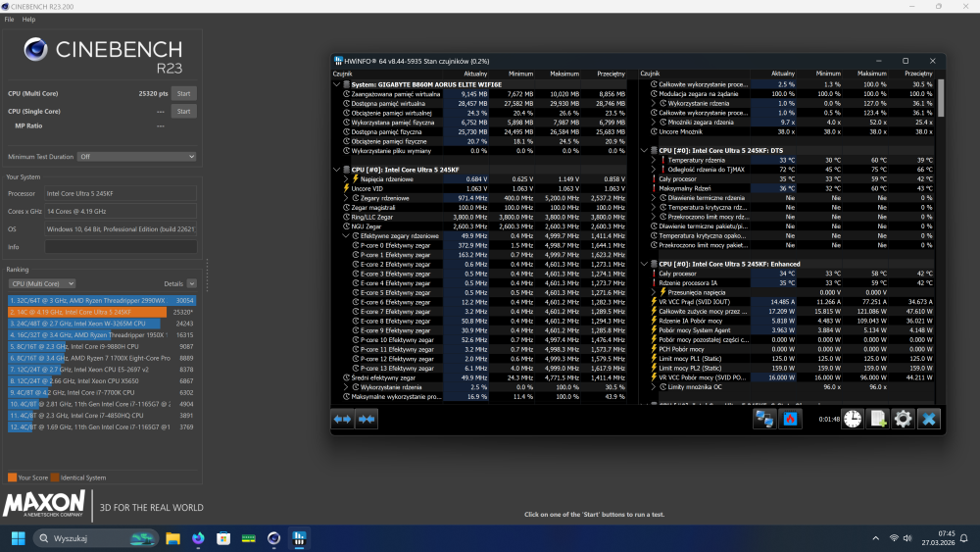Select the Xeon W-3265M ranking entry

[102, 324]
